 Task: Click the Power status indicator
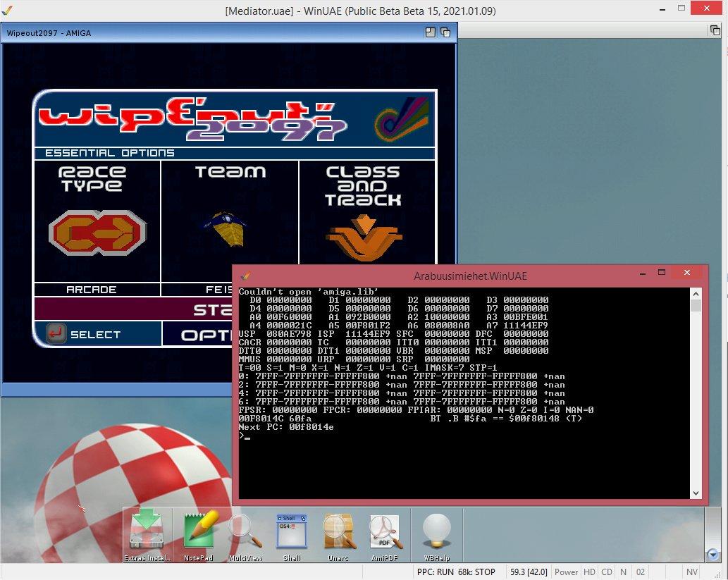566,572
